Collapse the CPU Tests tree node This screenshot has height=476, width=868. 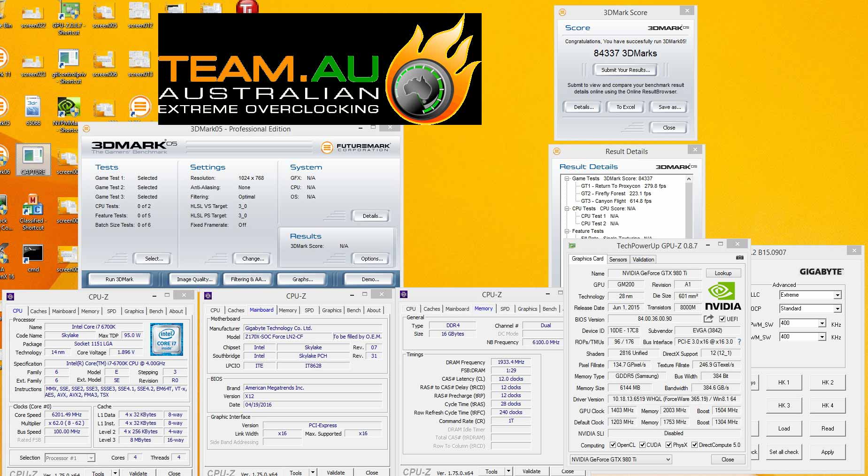pos(567,208)
